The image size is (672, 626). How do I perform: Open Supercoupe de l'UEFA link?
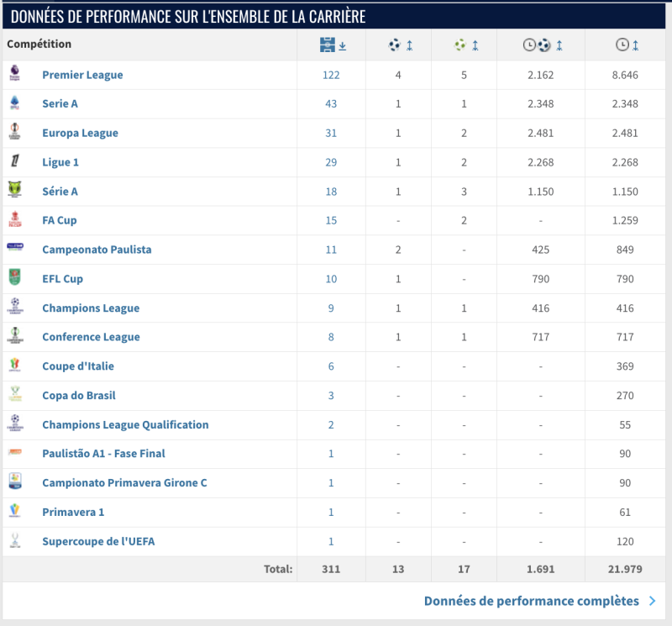(98, 541)
